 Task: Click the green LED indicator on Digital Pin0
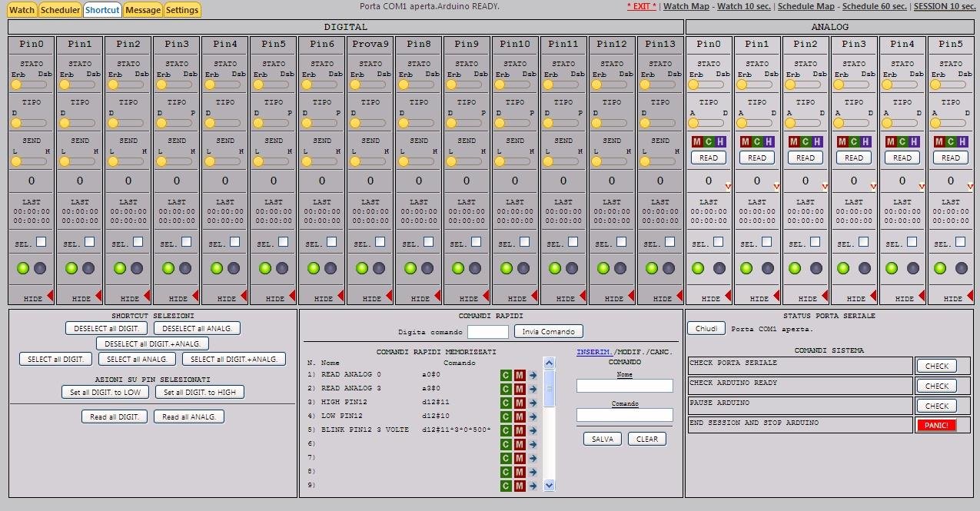tap(22, 268)
